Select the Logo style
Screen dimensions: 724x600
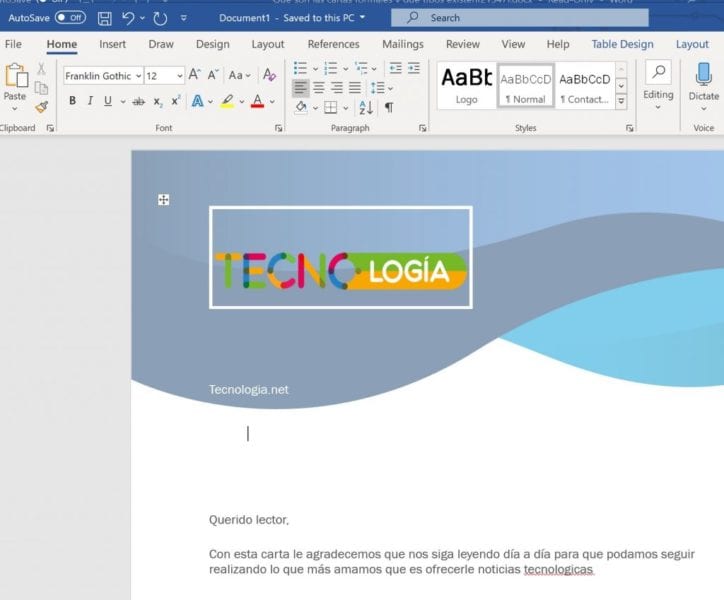[467, 86]
